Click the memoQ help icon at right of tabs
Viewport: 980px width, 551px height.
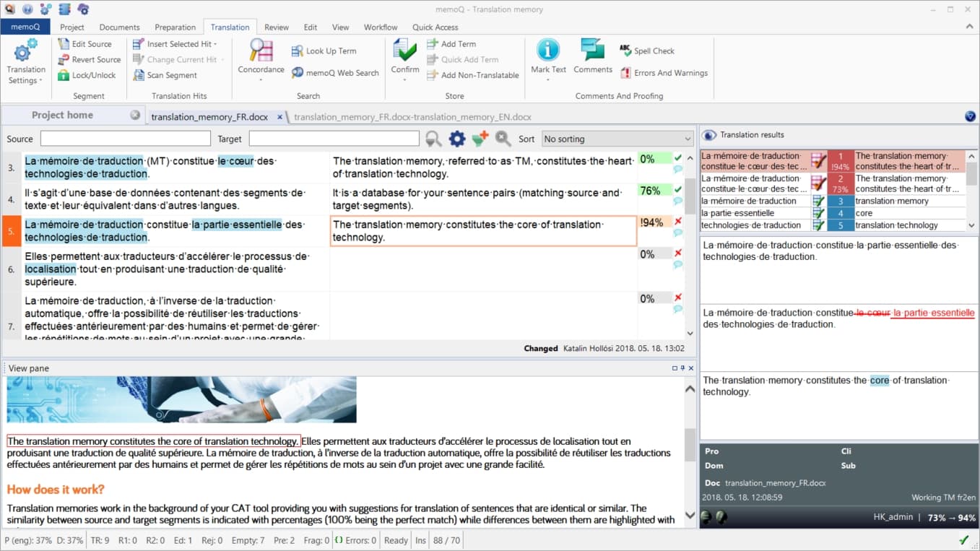[x=970, y=116]
